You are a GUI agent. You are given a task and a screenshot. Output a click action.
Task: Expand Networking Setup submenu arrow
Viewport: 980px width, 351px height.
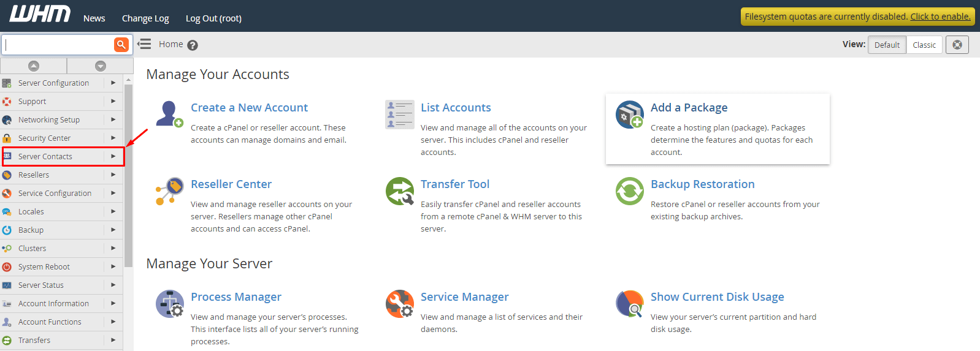click(x=113, y=119)
